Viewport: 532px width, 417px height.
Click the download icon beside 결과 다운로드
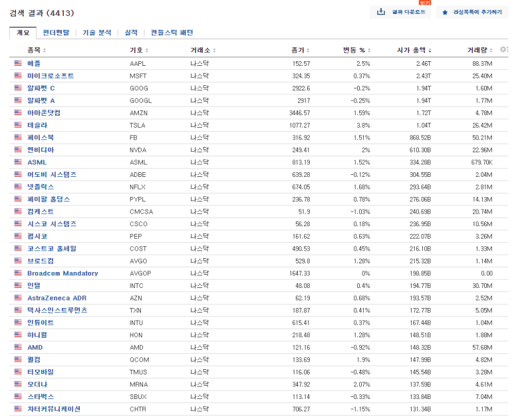(x=381, y=12)
